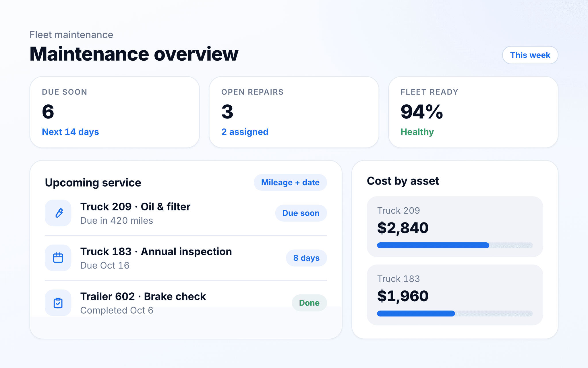Click the Fleet maintenance breadcrumb text

(71, 34)
